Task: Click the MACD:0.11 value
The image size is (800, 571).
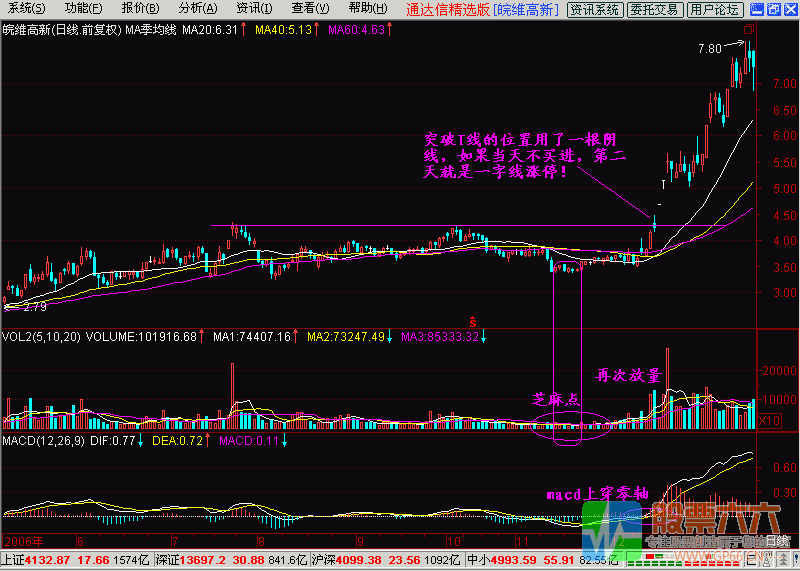Action: coord(248,441)
